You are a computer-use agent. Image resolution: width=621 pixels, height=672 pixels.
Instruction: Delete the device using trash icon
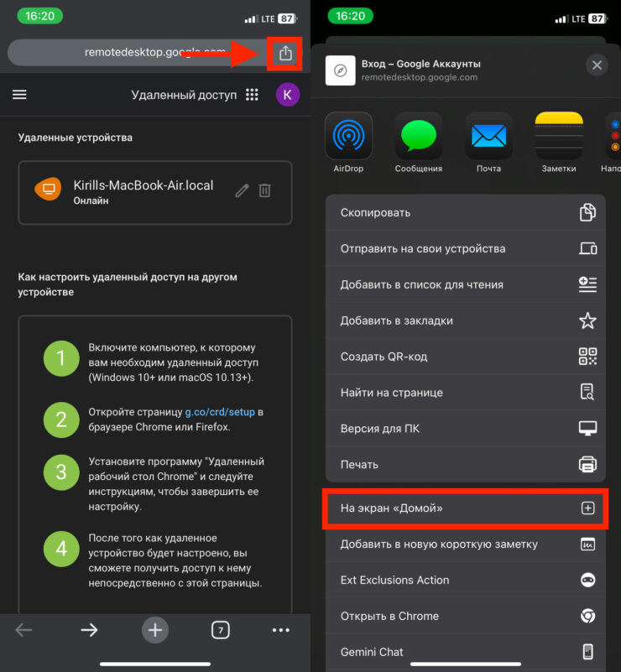pyautogui.click(x=264, y=190)
